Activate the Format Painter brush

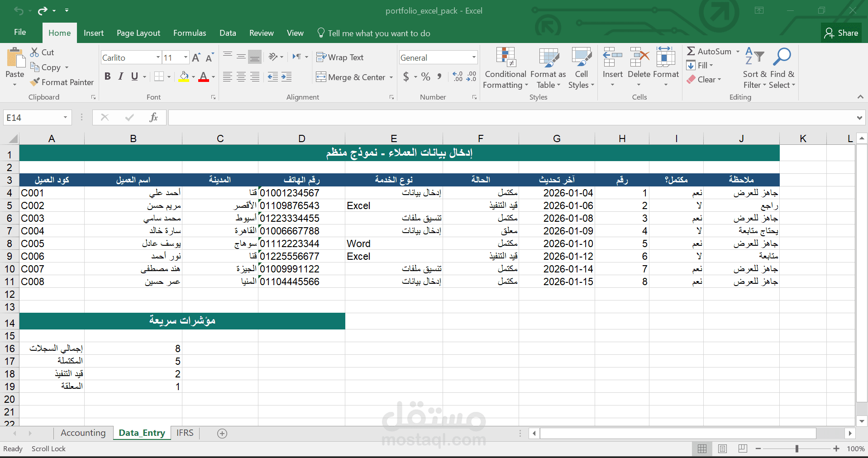(35, 82)
